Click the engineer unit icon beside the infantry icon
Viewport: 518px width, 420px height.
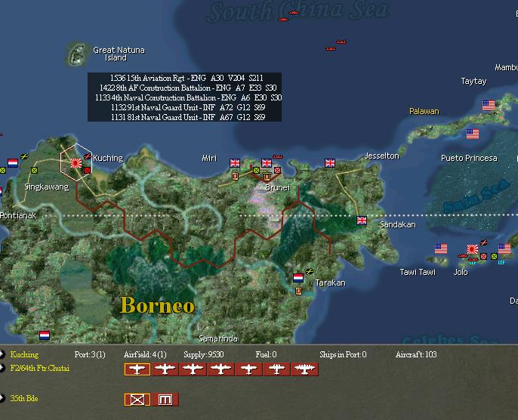[165, 400]
